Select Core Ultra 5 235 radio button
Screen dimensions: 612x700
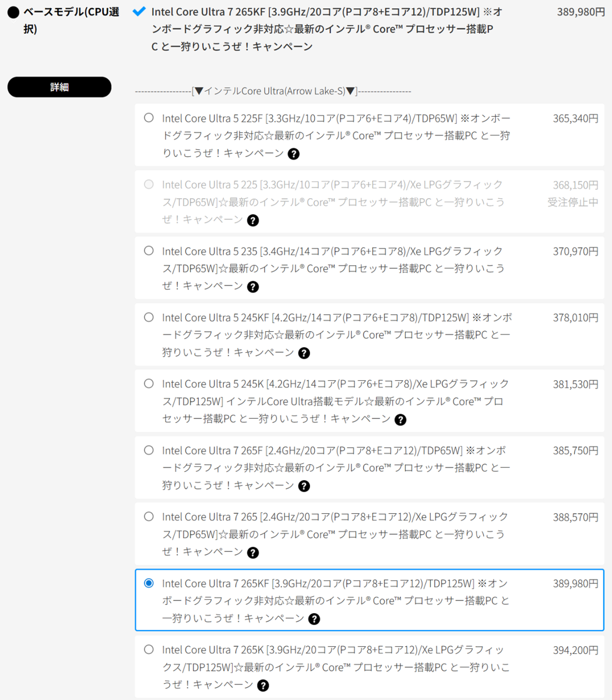point(149,251)
